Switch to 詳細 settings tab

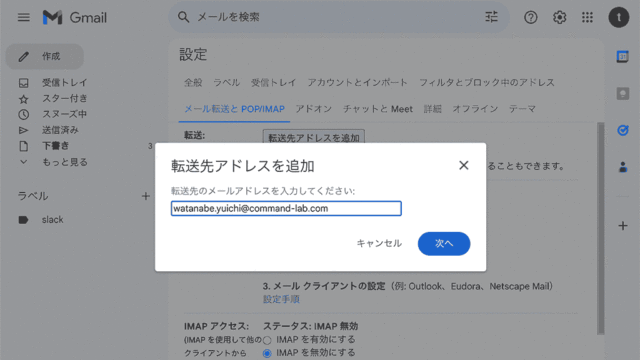pos(433,109)
